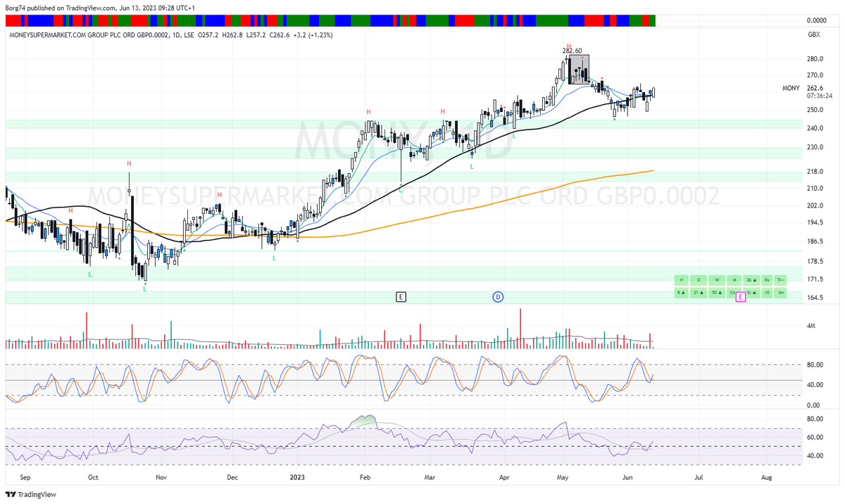Switch to the W weekly timeframe
This screenshot has width=845, height=504.
[x=718, y=279]
